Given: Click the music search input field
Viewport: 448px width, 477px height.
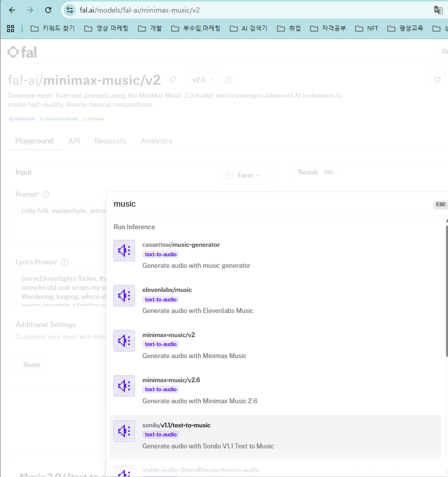Looking at the screenshot, I should coord(271,204).
